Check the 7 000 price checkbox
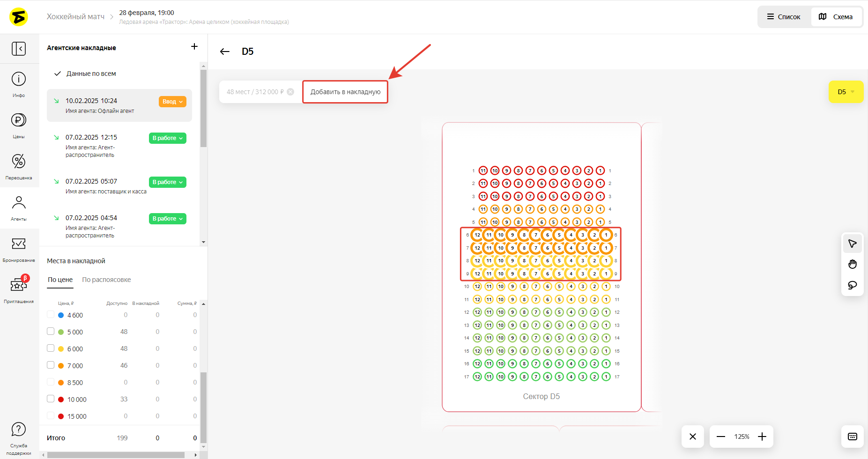The image size is (868, 459). coord(51,365)
